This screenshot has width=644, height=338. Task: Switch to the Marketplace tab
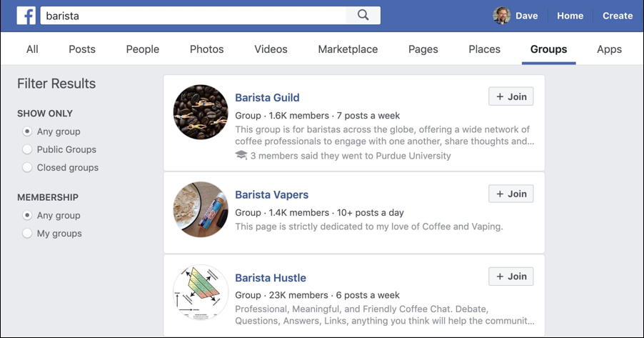pos(348,49)
